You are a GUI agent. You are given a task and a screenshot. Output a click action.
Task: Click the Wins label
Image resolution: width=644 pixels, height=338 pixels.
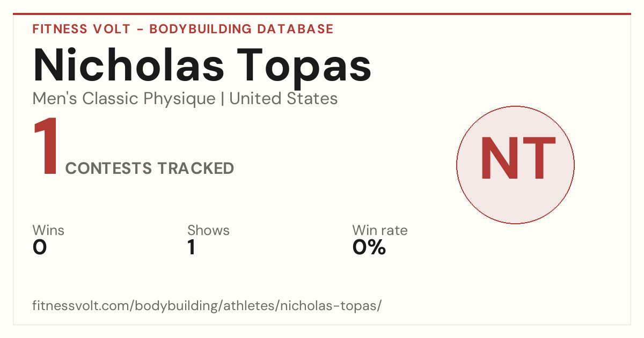coord(48,231)
